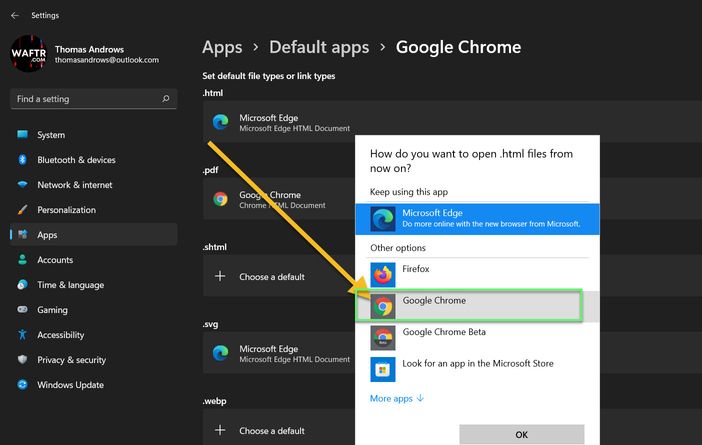This screenshot has height=445, width=702.
Task: Open Privacy & security settings
Action: [94, 360]
